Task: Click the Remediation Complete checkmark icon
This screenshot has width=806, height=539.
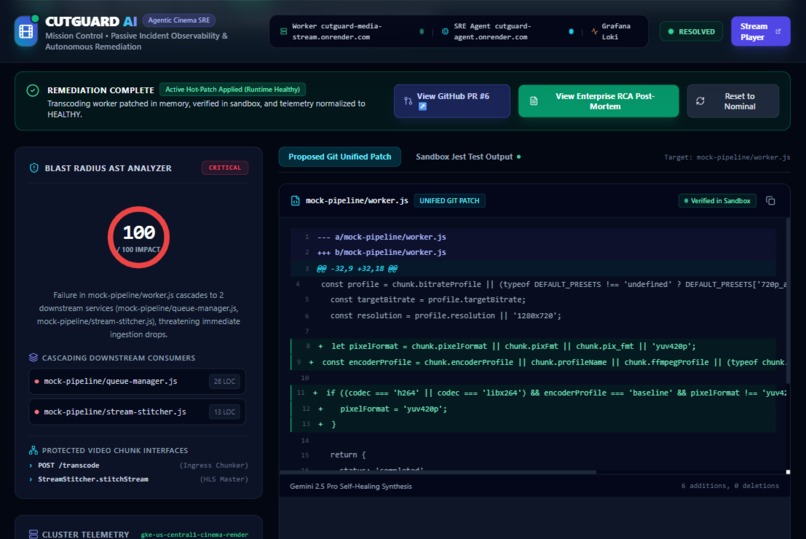Action: (x=32, y=90)
